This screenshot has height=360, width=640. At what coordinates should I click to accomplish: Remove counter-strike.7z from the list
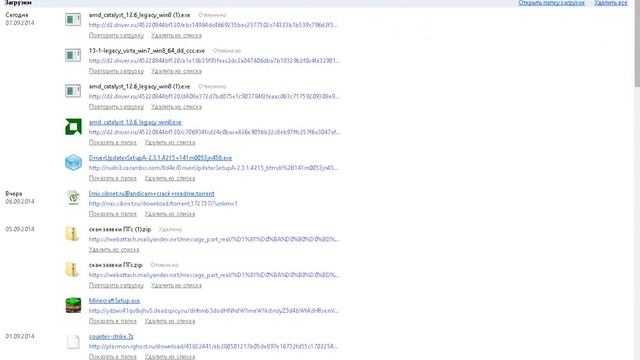pyautogui.click(x=170, y=357)
